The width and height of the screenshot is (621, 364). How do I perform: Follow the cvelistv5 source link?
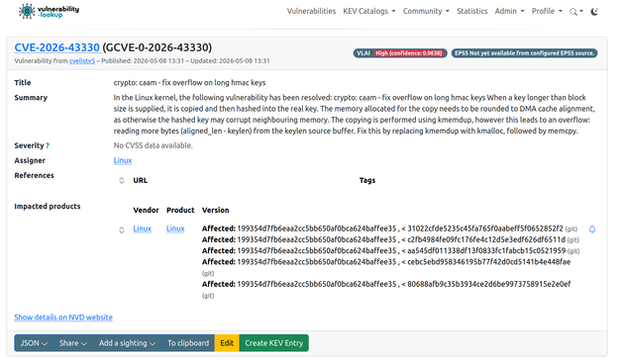[x=82, y=61]
